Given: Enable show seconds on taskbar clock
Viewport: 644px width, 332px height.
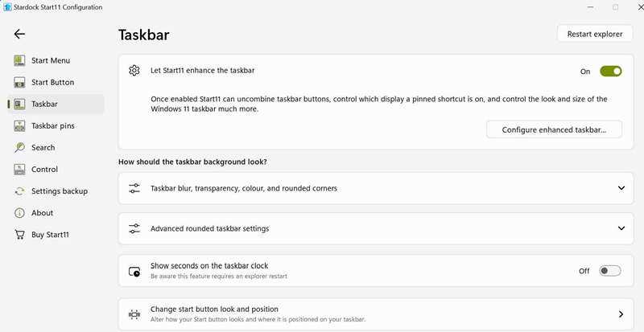Looking at the screenshot, I should pyautogui.click(x=610, y=271).
